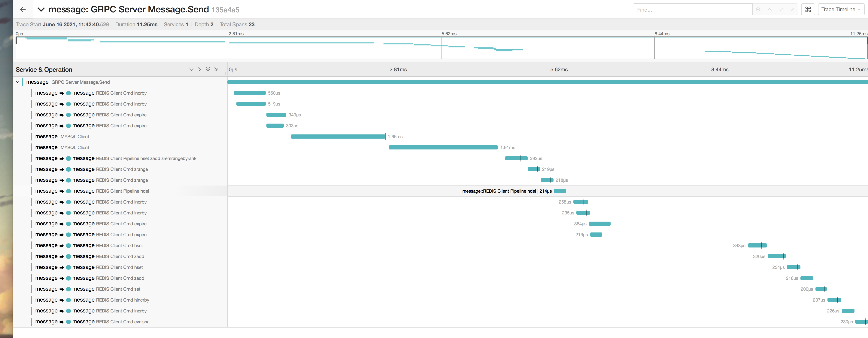Collapse the GRPC Server Message.Send root span

coord(18,82)
